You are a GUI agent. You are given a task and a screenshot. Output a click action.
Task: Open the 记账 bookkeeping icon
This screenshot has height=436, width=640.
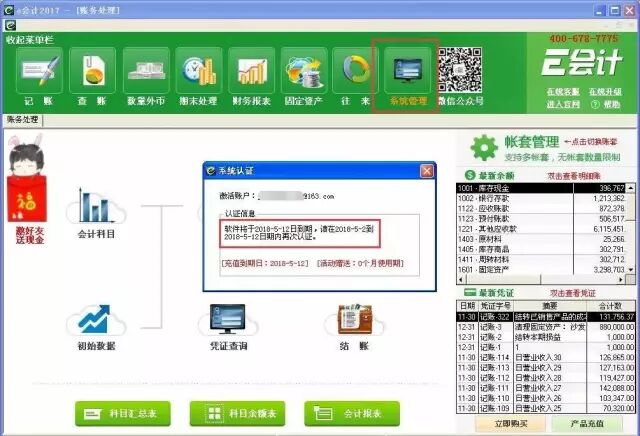(39, 71)
